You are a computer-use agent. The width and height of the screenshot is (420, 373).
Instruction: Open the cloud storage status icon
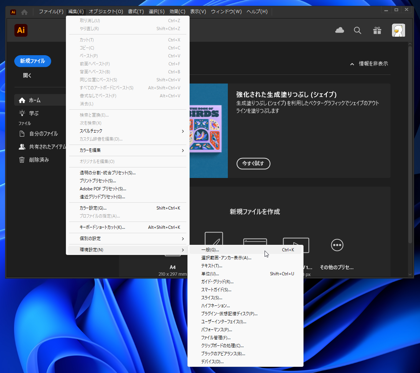click(339, 30)
